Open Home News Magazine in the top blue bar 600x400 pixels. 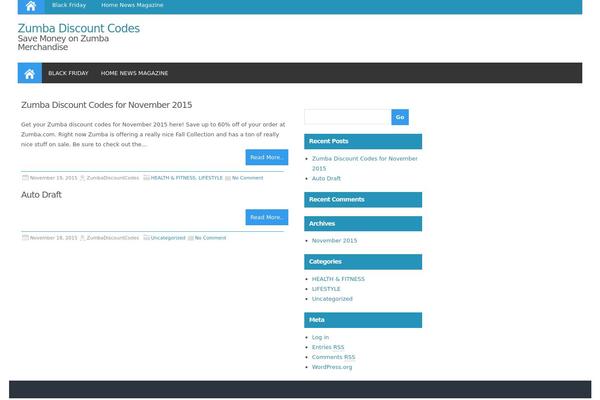(x=132, y=5)
